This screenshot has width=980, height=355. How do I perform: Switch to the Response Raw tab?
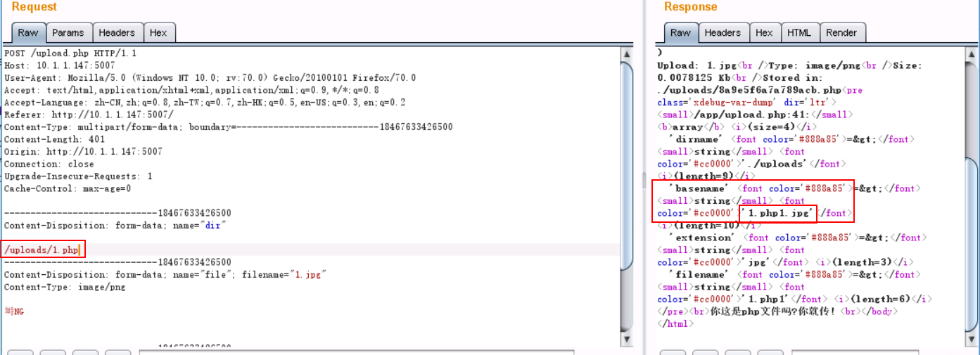tap(680, 32)
